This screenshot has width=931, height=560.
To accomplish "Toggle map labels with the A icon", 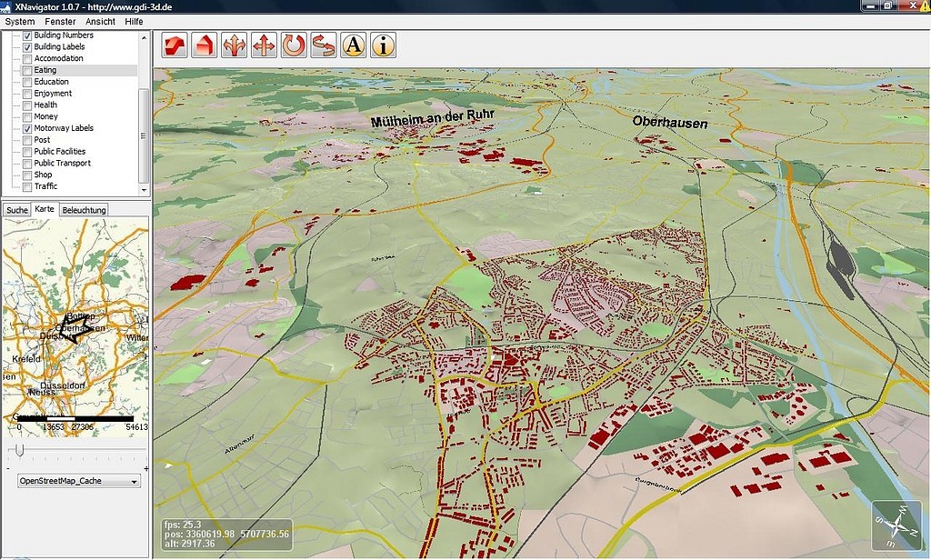I will coord(353,45).
